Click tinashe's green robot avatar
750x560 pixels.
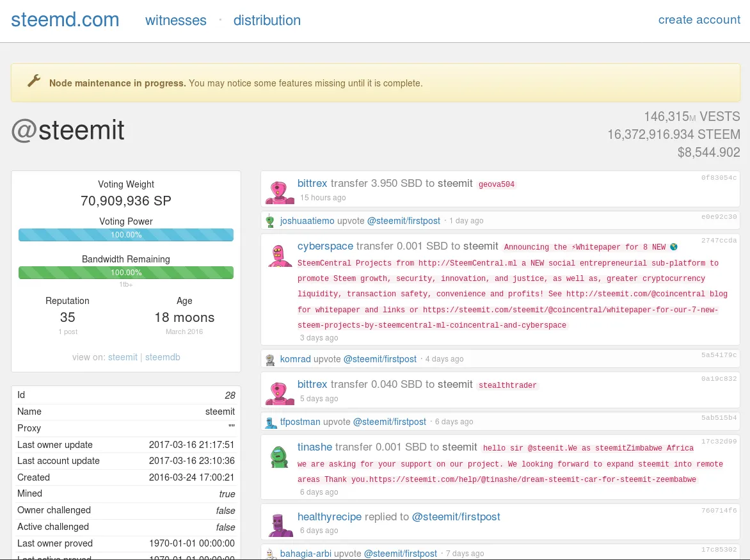pyautogui.click(x=279, y=457)
